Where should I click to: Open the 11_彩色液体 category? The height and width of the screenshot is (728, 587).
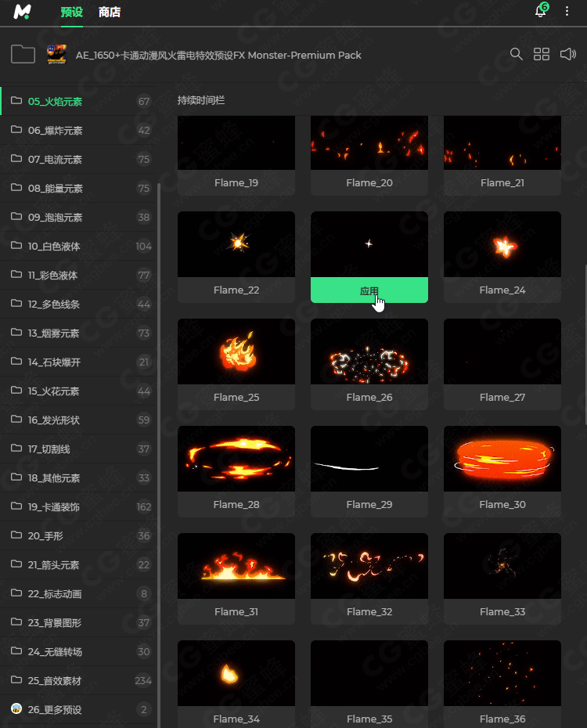(78, 276)
